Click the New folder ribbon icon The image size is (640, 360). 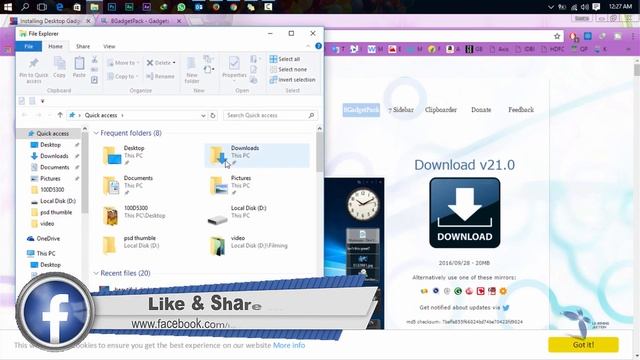tap(191, 70)
